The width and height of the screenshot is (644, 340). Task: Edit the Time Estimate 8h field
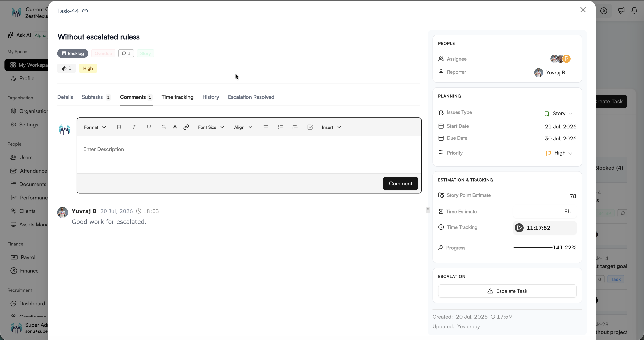point(545,212)
